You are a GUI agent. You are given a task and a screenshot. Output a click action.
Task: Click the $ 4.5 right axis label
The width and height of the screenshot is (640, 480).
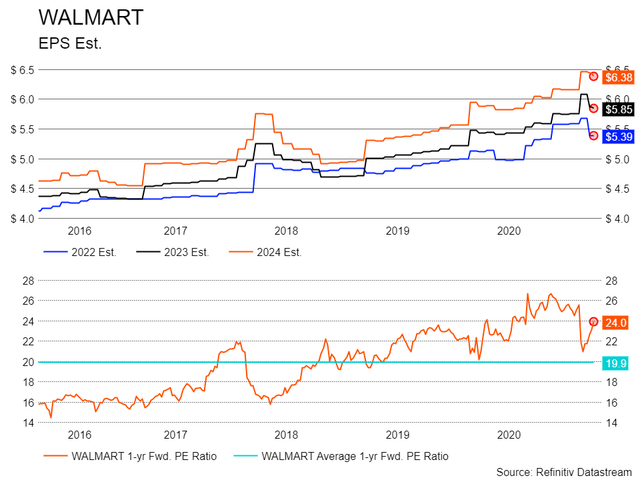point(617,189)
